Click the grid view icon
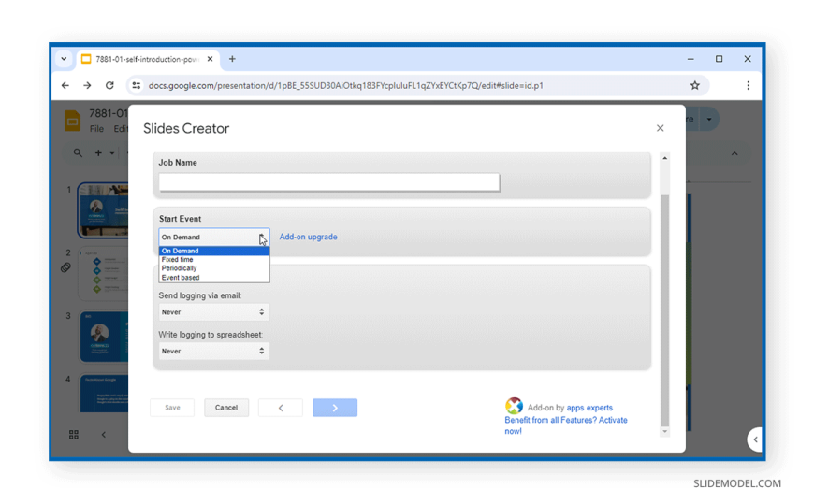 (x=74, y=435)
